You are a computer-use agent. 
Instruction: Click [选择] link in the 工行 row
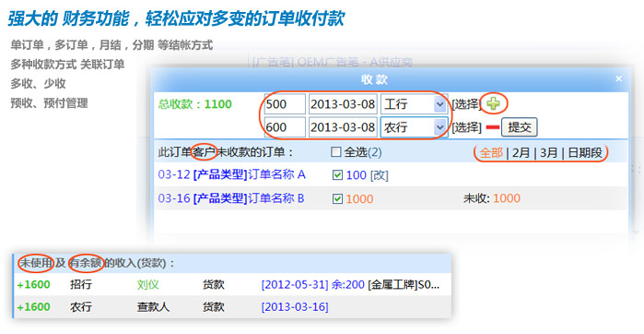coord(466,104)
